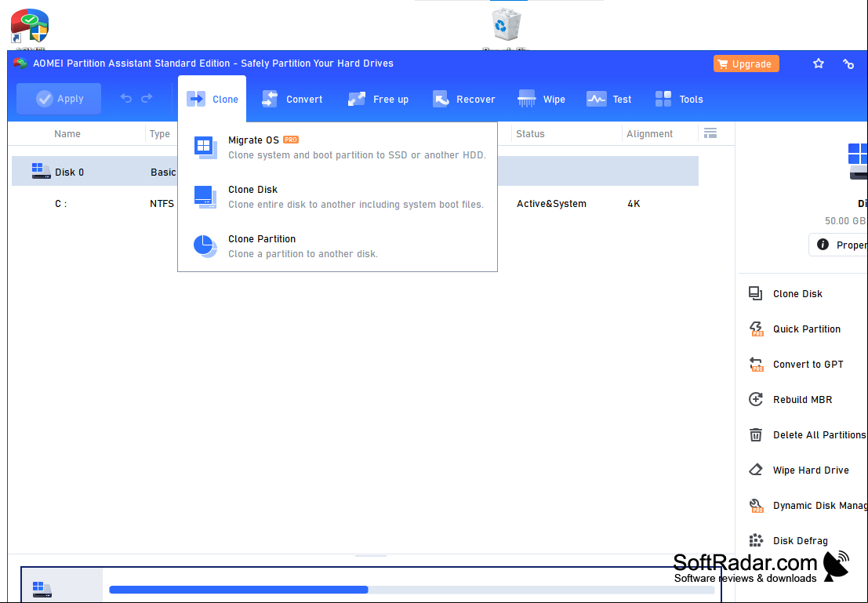Screen dimensions: 868x603
Task: Click the Dynamic Disk Manager wrench icon
Action: (x=756, y=506)
